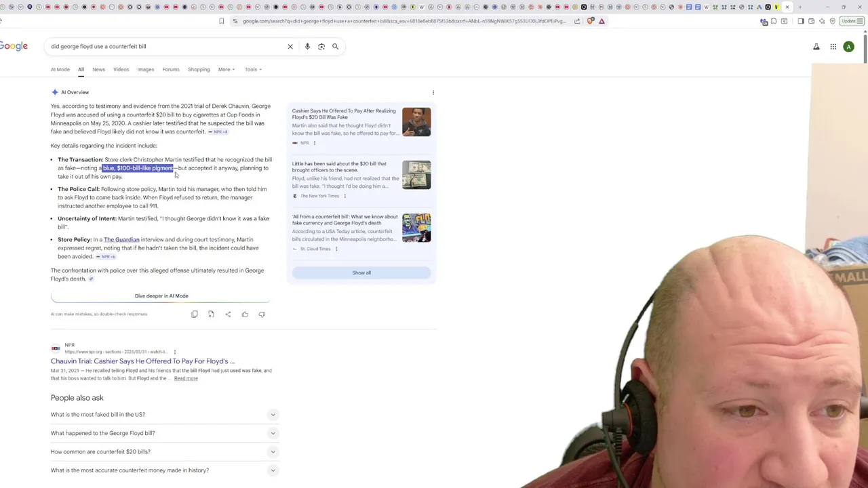Open the browser extensions puzzle icon

774,21
